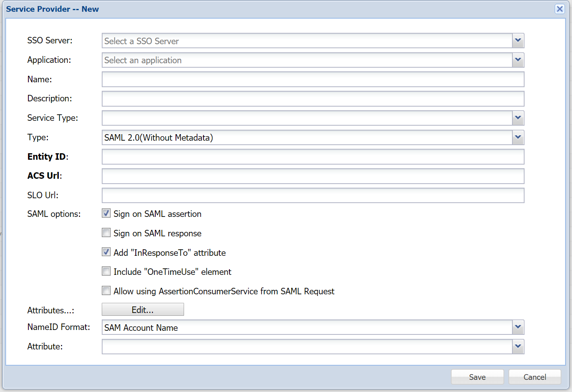This screenshot has width=572, height=392.
Task: Focus the Name text field
Action: [x=313, y=79]
